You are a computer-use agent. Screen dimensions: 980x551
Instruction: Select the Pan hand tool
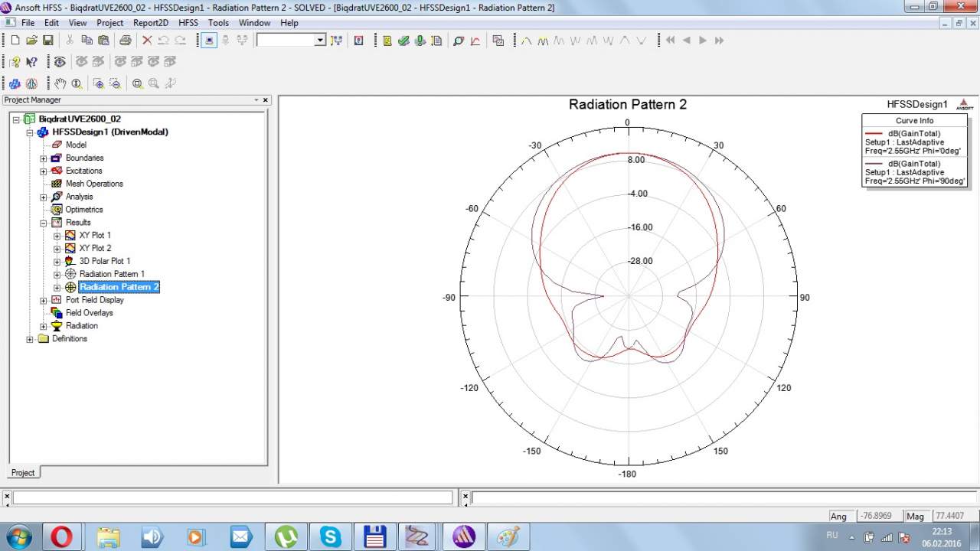[60, 83]
